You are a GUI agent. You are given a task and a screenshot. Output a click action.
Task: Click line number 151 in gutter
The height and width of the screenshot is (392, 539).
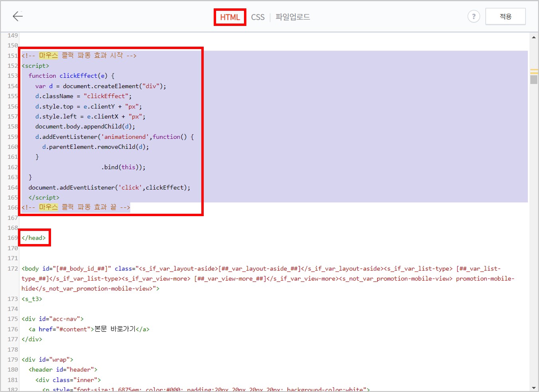tap(12, 55)
